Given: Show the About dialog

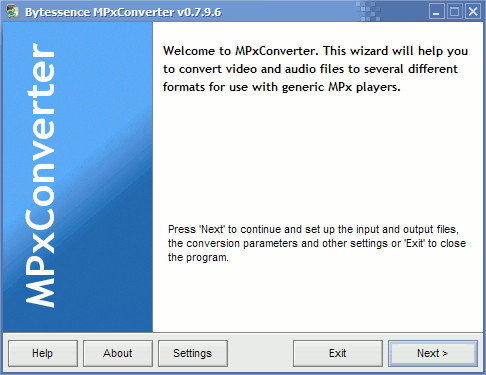Looking at the screenshot, I should point(118,353).
